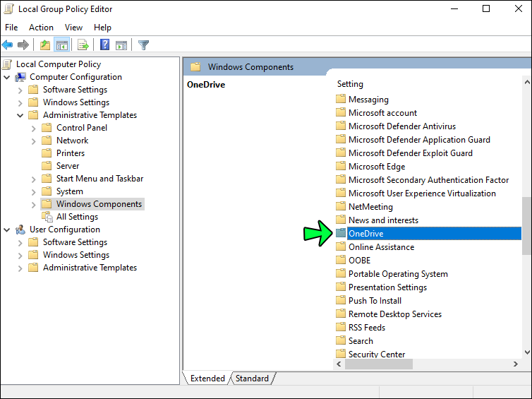The height and width of the screenshot is (399, 532).
Task: Open the Help menu
Action: pyautogui.click(x=102, y=28)
